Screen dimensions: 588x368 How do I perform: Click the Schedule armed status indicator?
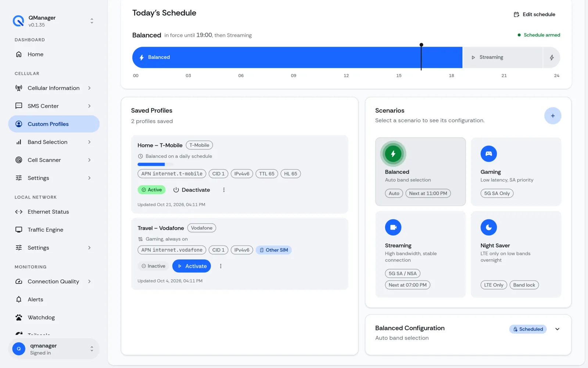click(539, 35)
